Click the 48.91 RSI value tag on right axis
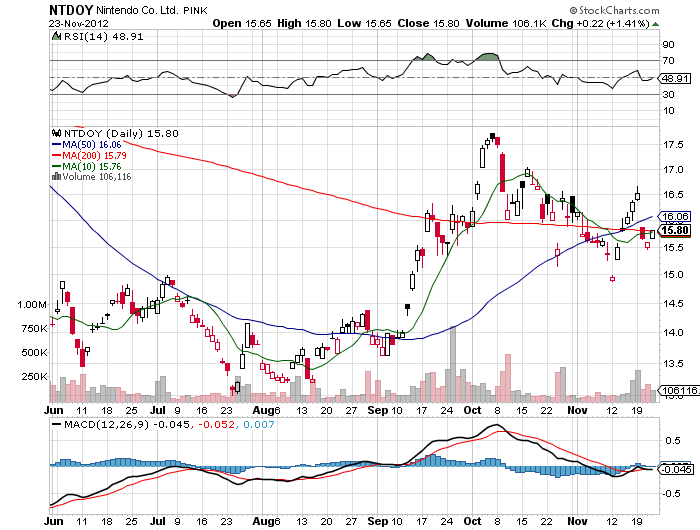This screenshot has height=530, width=700. (675, 78)
